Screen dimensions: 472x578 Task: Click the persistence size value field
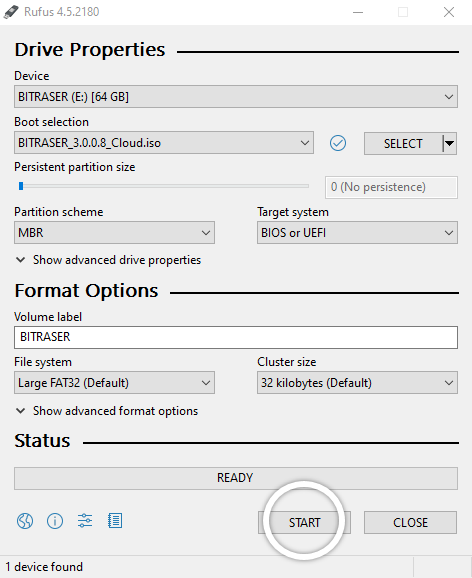391,187
